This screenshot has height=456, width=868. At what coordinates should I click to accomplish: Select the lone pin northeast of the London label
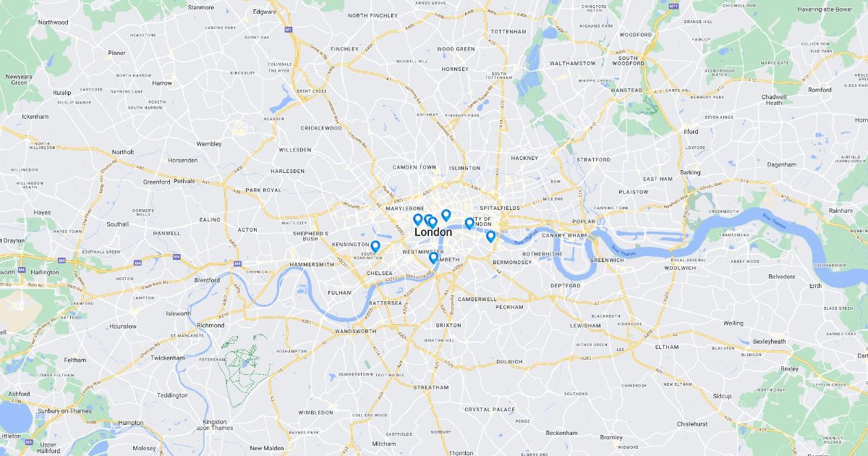point(446,215)
